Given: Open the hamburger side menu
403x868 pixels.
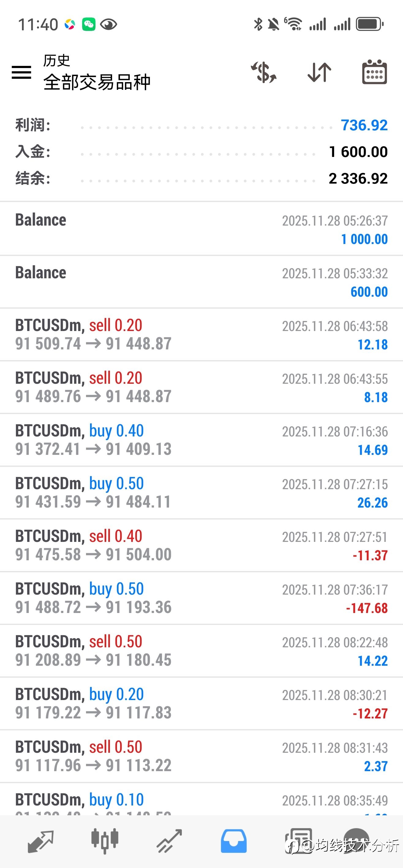Looking at the screenshot, I should click(21, 72).
